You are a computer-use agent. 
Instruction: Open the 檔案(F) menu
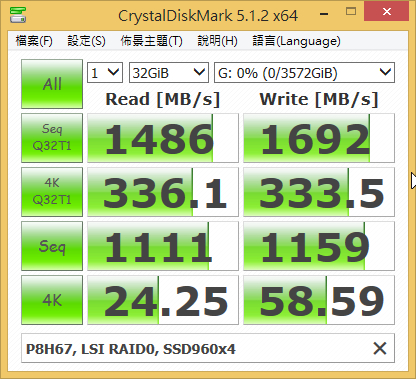(x=34, y=41)
